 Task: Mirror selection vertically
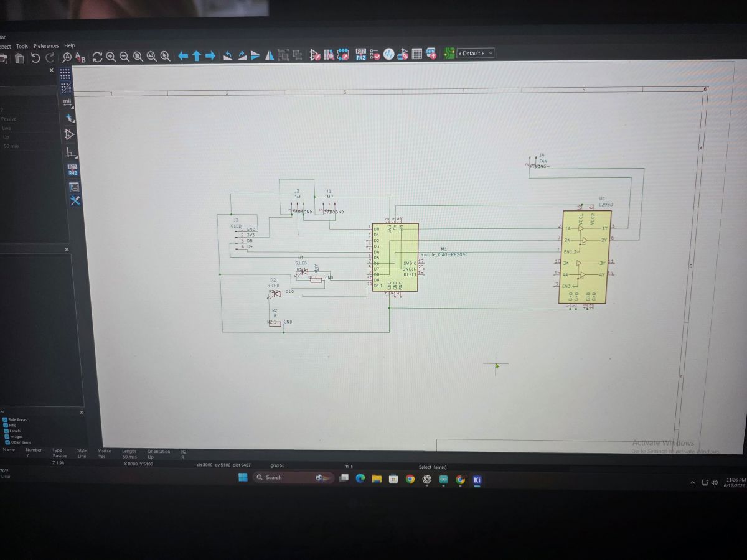tap(255, 55)
